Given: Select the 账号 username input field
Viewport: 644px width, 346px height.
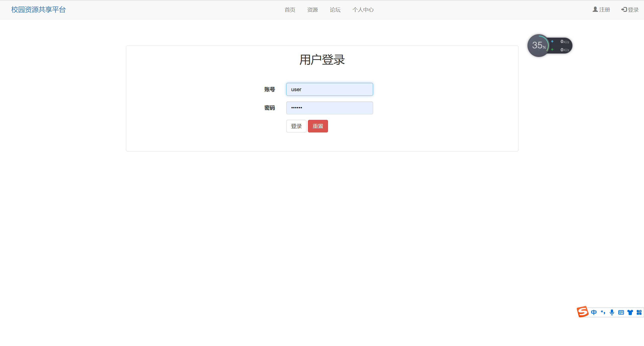Looking at the screenshot, I should (329, 89).
